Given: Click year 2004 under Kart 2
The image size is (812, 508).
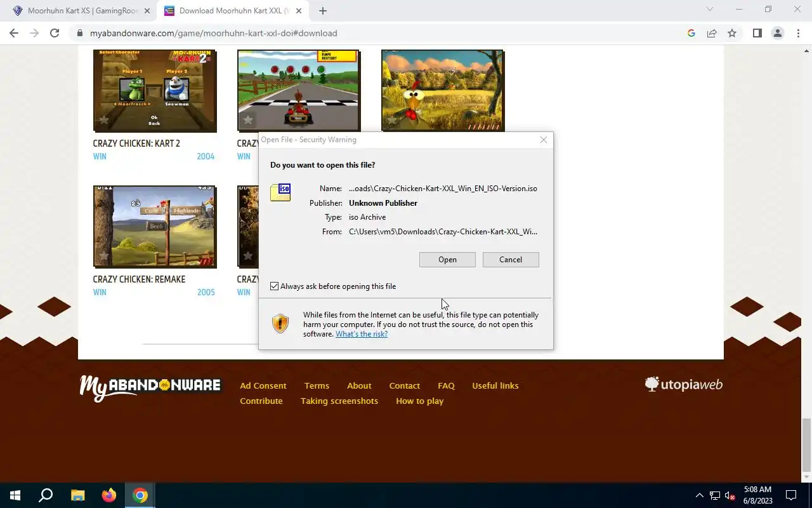Looking at the screenshot, I should 206,156.
